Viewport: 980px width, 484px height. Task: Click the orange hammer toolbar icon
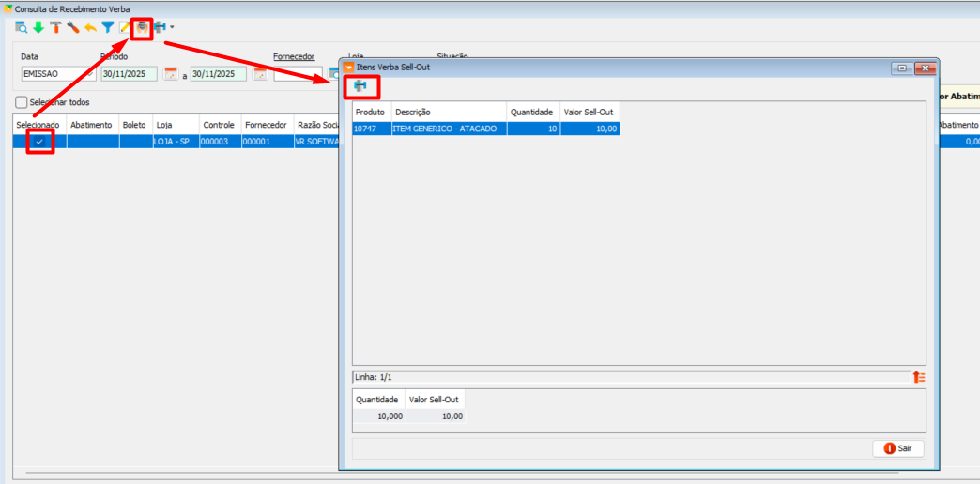tap(55, 27)
